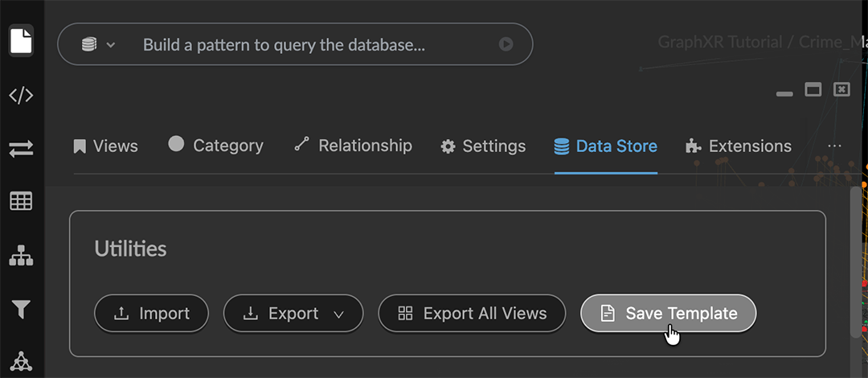
Task: Switch to the Category tab
Action: coord(215,146)
